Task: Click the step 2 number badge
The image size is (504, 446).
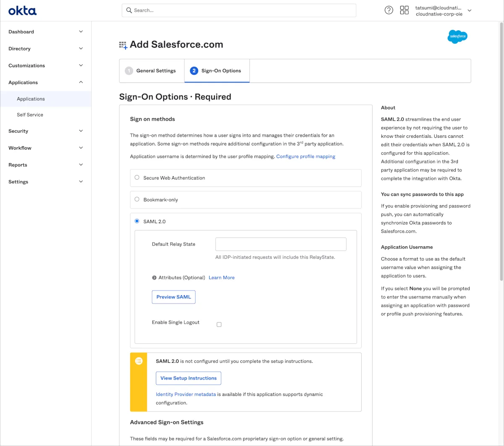Action: tap(194, 71)
